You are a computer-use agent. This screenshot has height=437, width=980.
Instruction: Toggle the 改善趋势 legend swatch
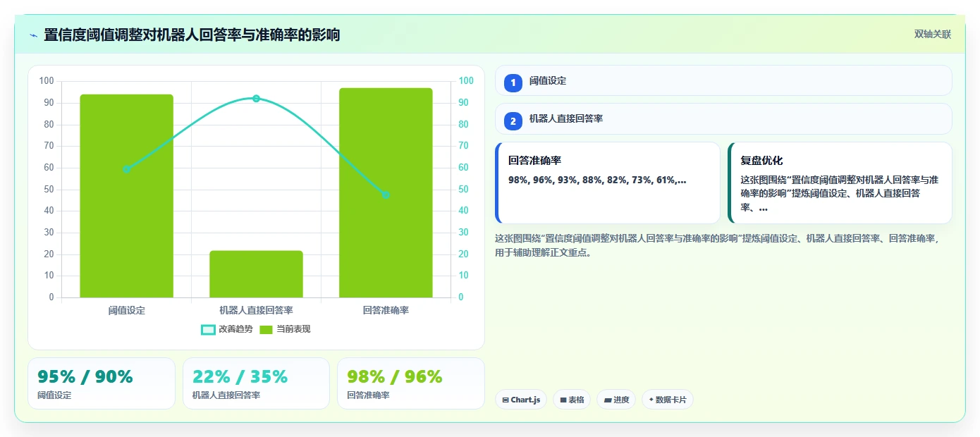tap(208, 329)
